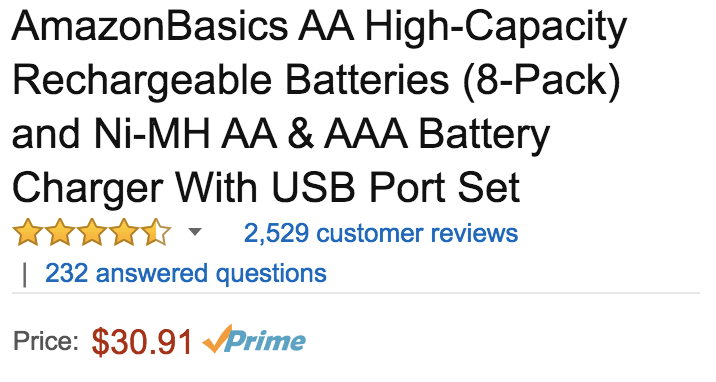Click the third gold rating star

[x=92, y=233]
